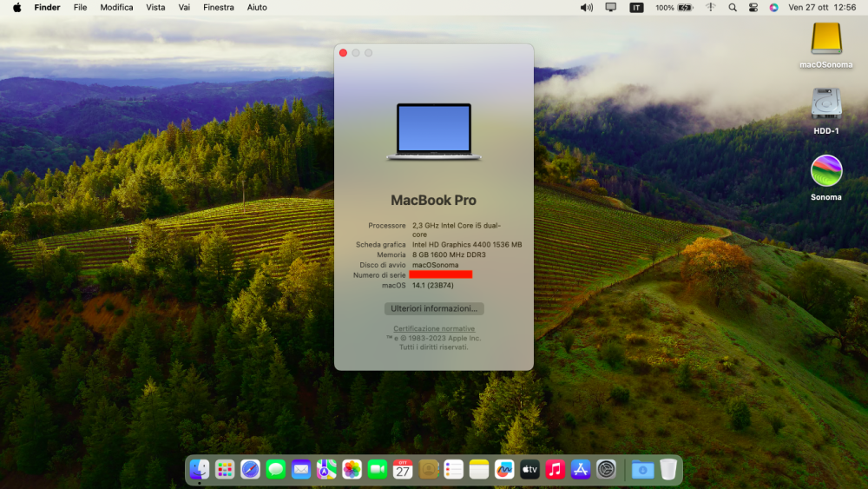Open the Aiuto menu
868x489 pixels.
(257, 7)
